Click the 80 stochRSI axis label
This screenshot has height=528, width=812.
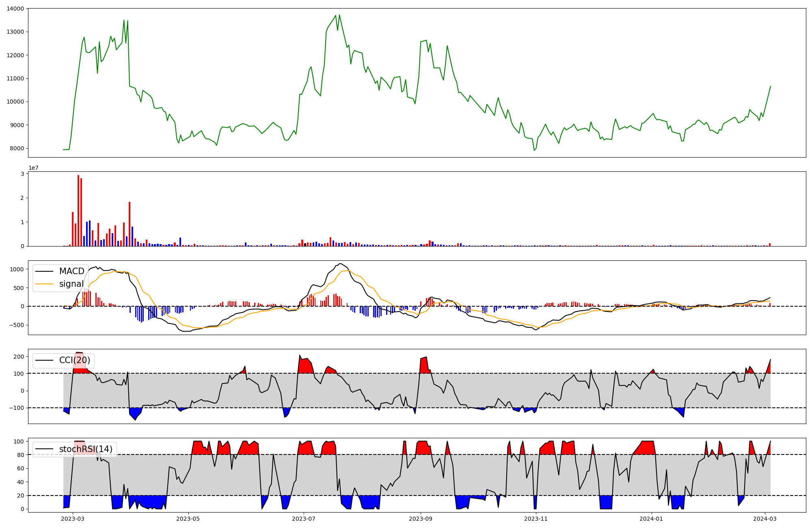21,455
